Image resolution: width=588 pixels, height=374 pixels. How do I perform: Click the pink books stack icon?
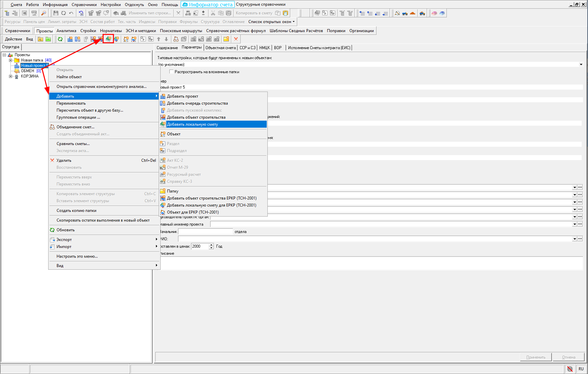[x=434, y=13]
